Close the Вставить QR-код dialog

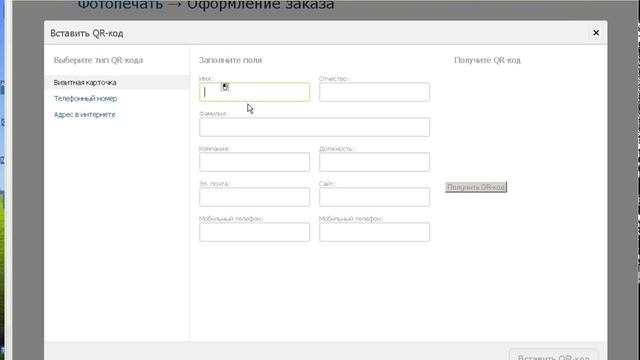[x=596, y=33]
